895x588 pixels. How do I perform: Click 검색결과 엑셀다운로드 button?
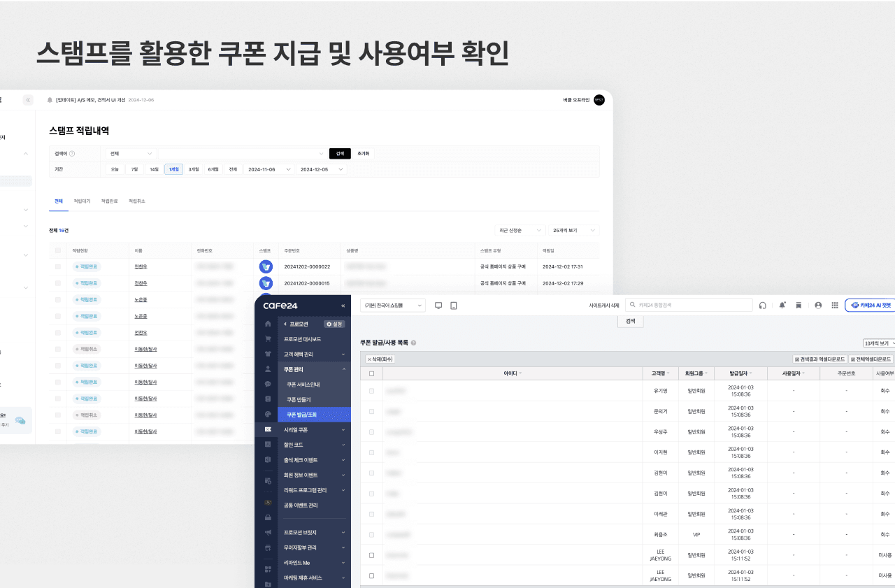pos(820,359)
